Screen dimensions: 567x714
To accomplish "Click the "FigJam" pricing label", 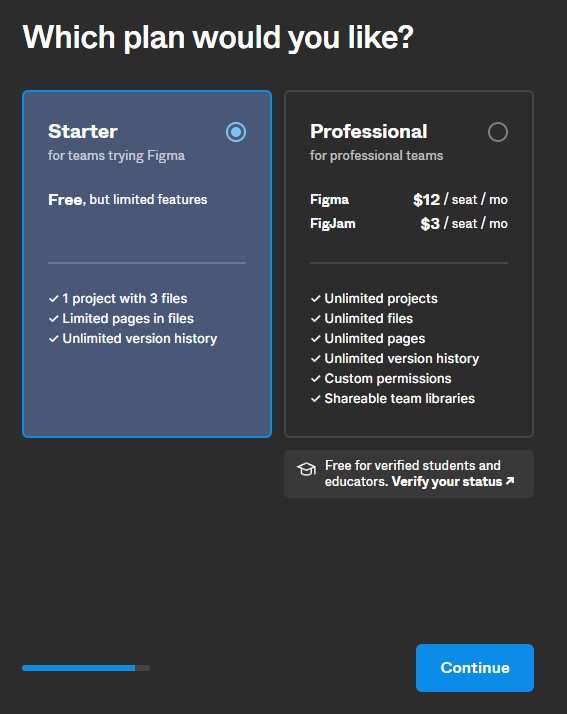I will 332,224.
